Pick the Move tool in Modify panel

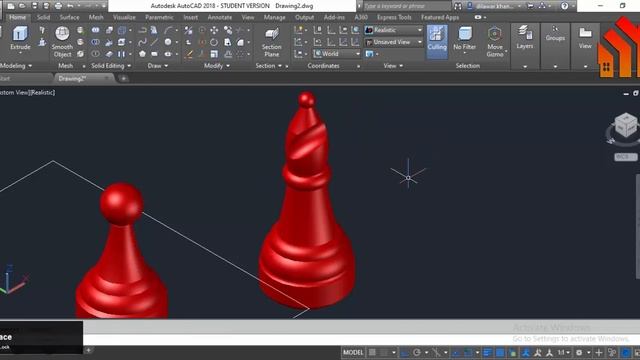click(x=214, y=30)
